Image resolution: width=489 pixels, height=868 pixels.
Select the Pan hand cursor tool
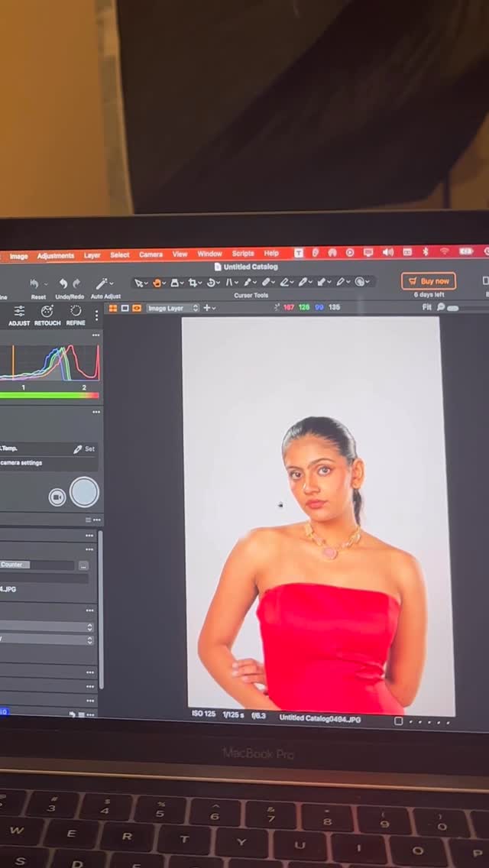pyautogui.click(x=158, y=283)
